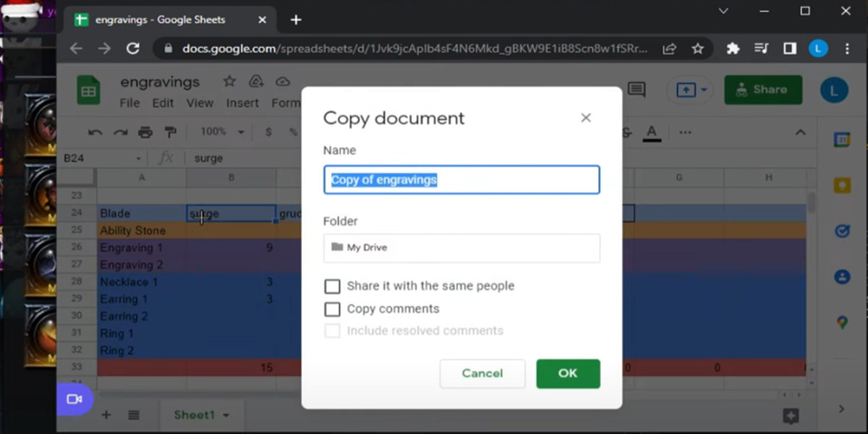The image size is (868, 434).
Task: Toggle Chrome side panel
Action: (x=789, y=48)
